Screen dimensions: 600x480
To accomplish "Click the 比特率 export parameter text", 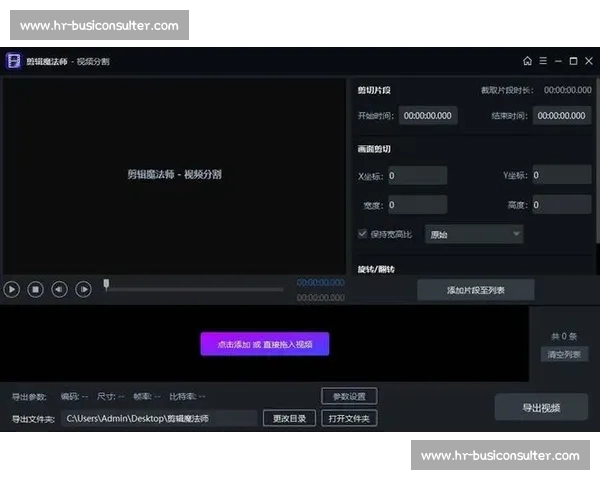I will click(187, 397).
